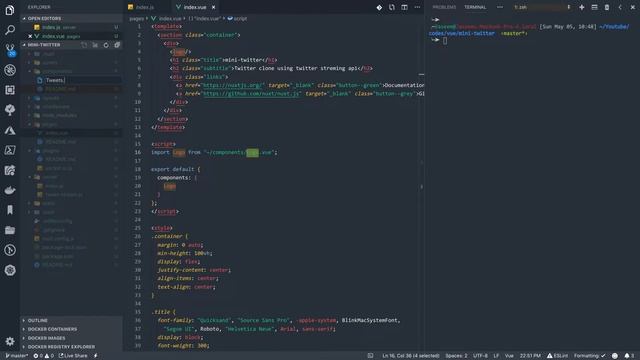Viewport: 640px width, 360px height.
Task: Click the panel chevron arrow icon
Action: click(x=620, y=7)
